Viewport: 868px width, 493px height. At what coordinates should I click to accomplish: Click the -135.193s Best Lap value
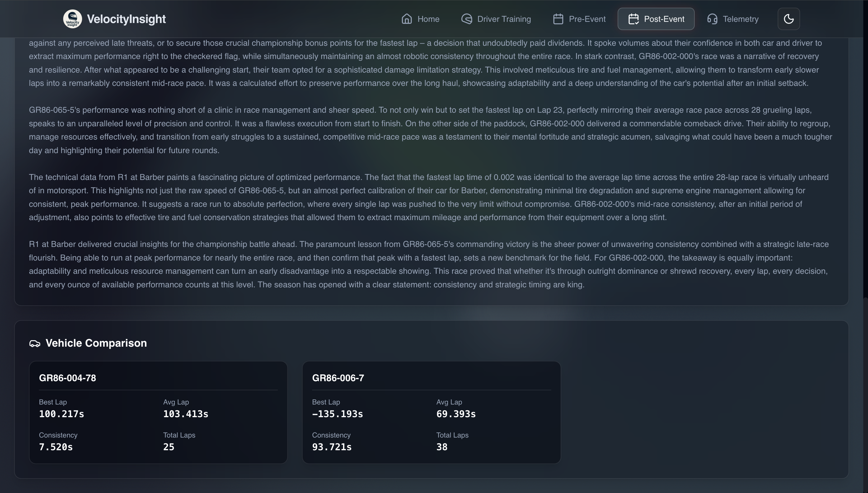pos(337,414)
